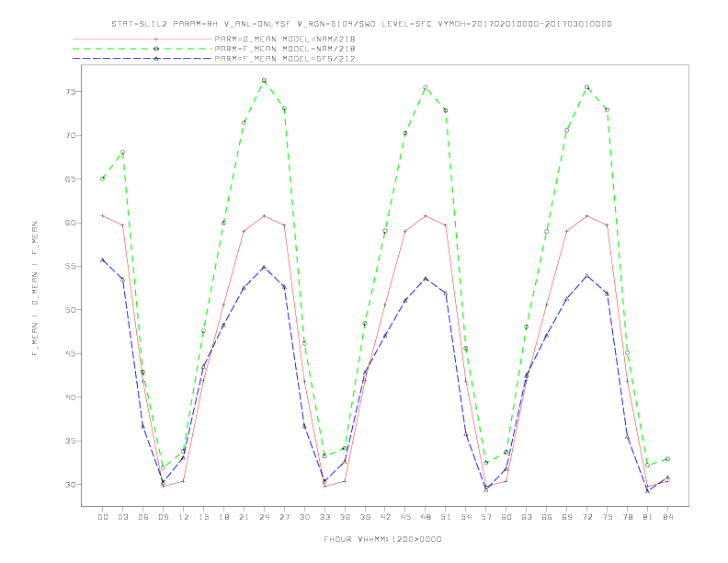Click the x-axis tick label 15
This screenshot has height=563, width=728.
click(x=203, y=517)
